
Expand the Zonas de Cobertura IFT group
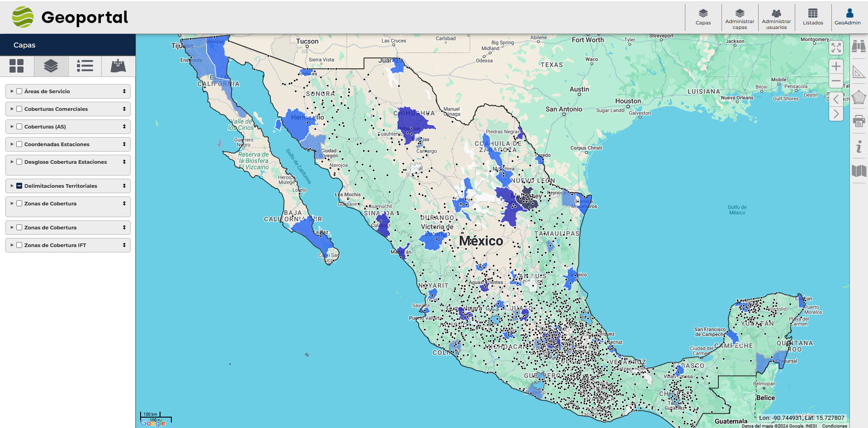(12, 245)
